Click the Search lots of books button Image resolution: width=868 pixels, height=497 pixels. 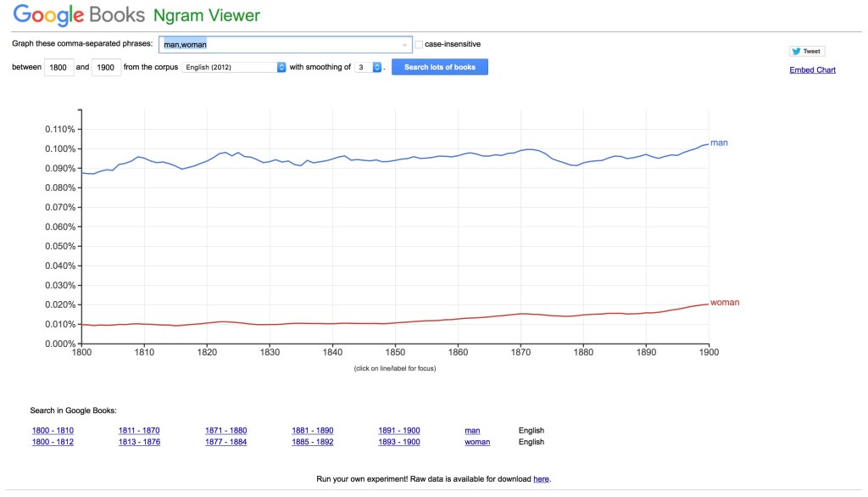point(439,67)
